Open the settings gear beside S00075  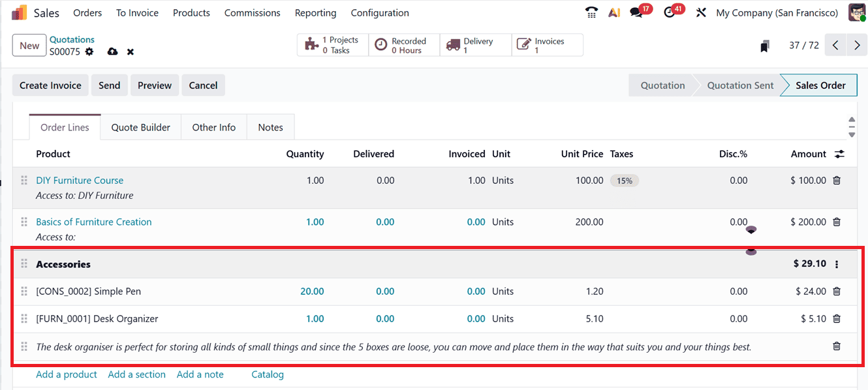(x=89, y=51)
